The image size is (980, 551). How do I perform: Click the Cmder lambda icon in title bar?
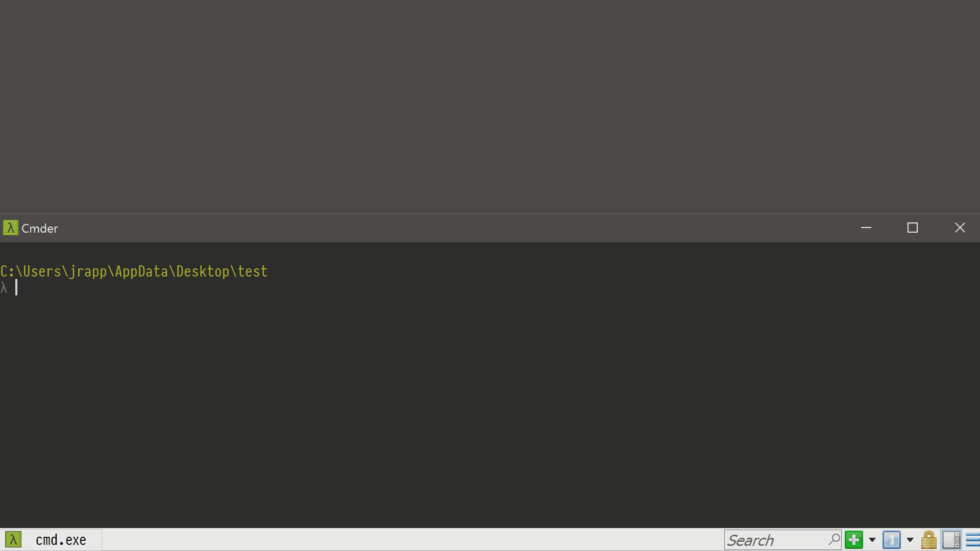coord(10,228)
